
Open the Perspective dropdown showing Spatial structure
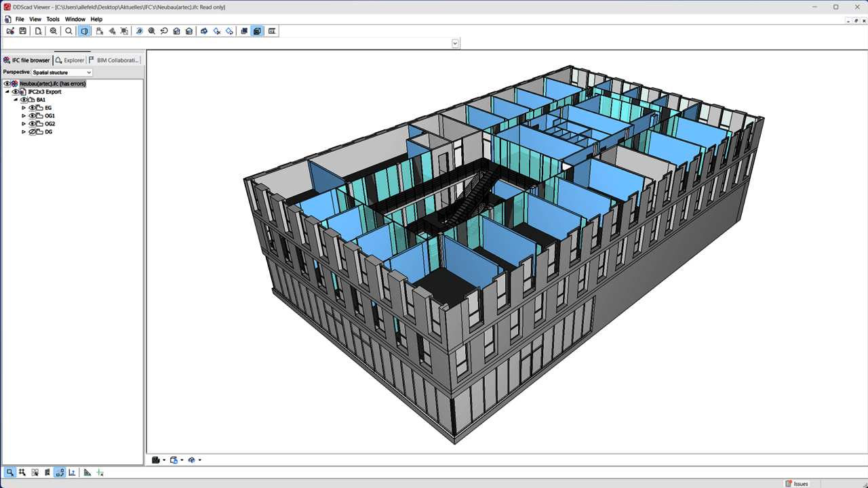[62, 73]
